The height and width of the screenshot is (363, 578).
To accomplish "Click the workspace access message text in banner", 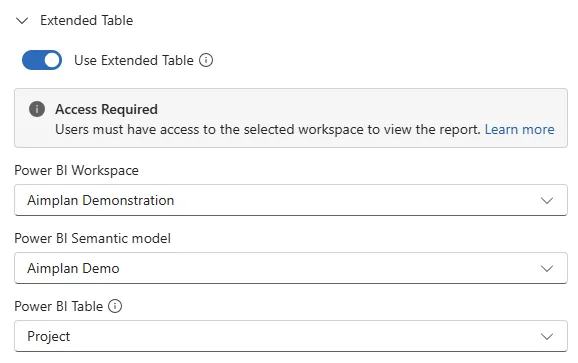I will pos(268,129).
